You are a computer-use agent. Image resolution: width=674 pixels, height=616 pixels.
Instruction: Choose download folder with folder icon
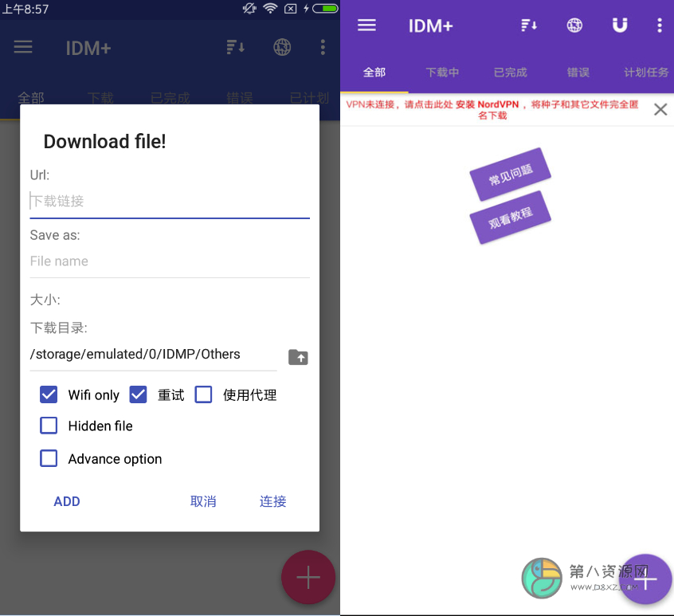coord(298,357)
